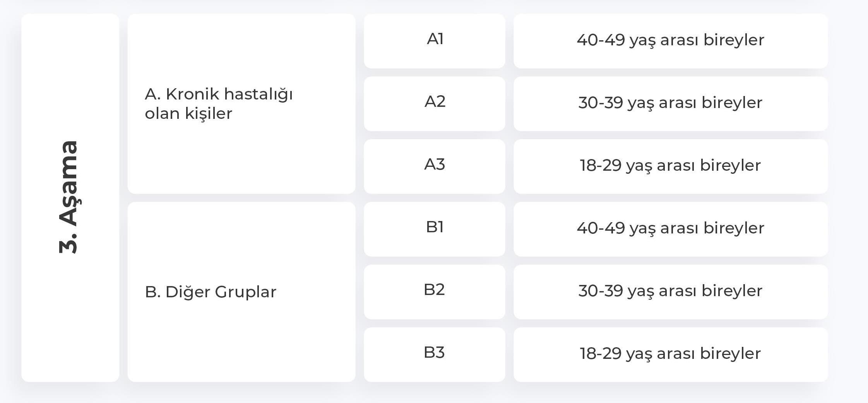Click the word Kronik in group A

[192, 94]
